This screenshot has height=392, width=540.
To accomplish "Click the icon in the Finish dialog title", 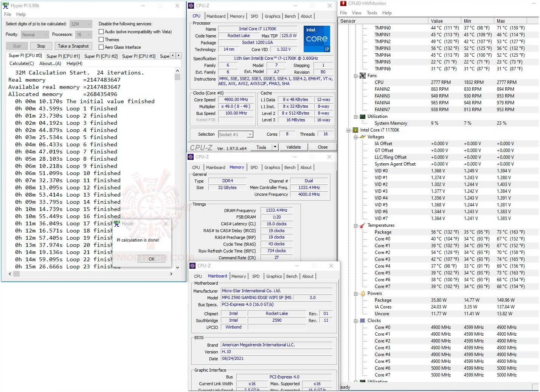I will click(x=117, y=223).
